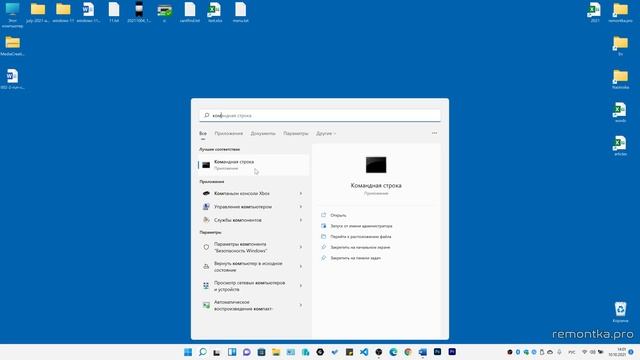Choose Закрепить на панели задач

[356, 258]
